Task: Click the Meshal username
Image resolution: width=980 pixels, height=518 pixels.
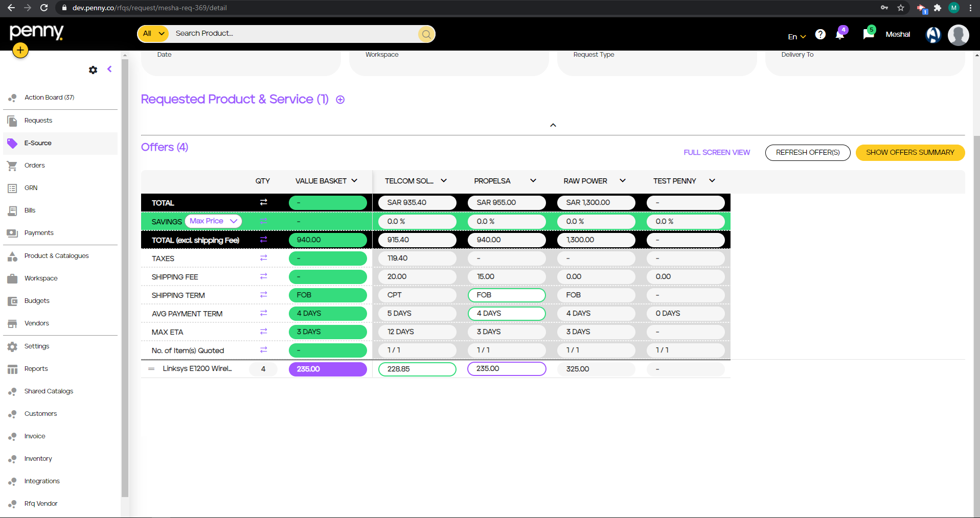Action: tap(898, 34)
